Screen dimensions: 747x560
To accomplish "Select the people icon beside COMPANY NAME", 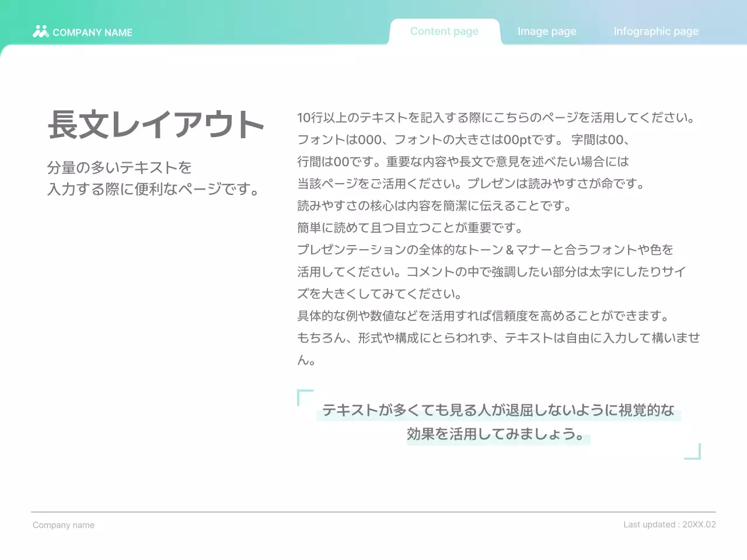I will point(40,32).
